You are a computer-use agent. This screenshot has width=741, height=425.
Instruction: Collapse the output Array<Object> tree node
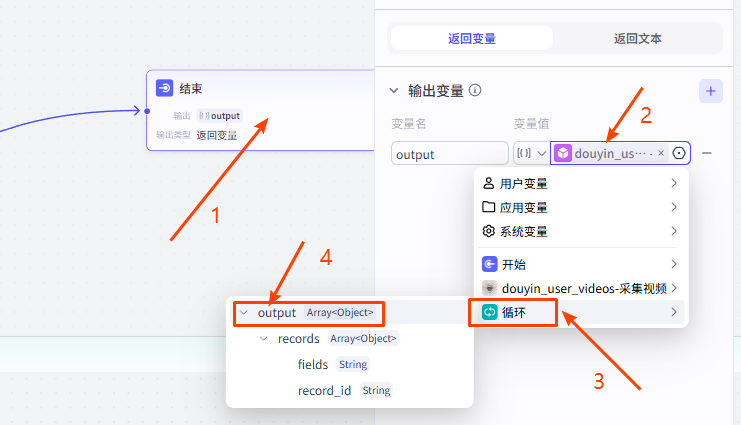pos(244,312)
